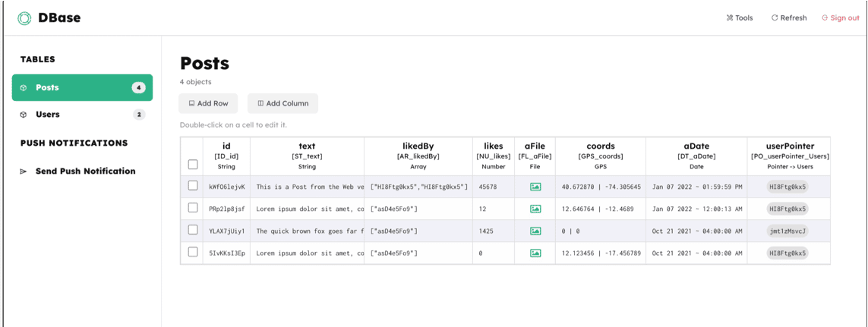Open the file image icon for row YLAX7jUiy1
Screen dimensions: 868x327
click(535, 231)
